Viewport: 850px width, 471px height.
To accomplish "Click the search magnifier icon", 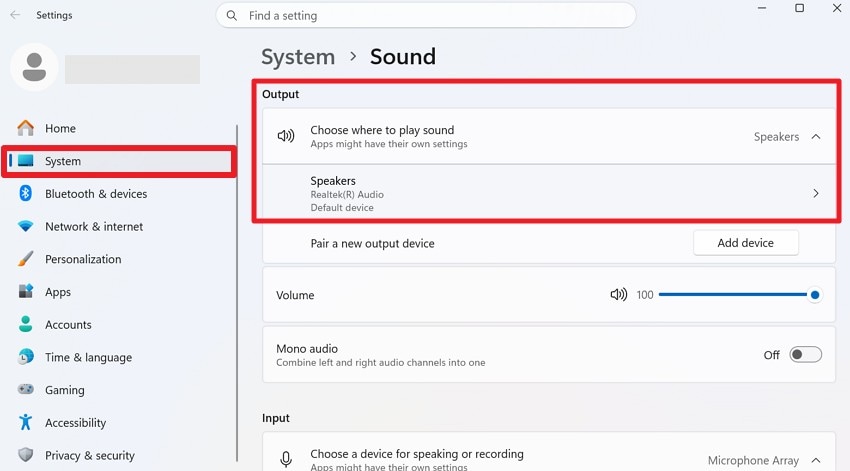I will (231, 16).
